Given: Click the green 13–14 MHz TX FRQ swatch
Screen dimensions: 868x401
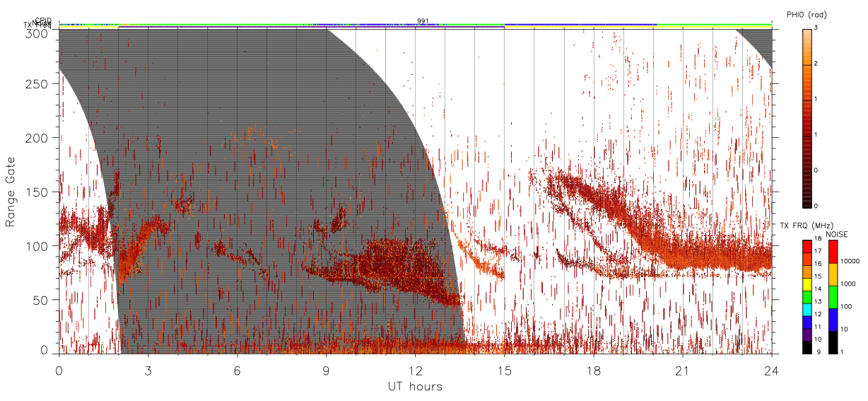Looking at the screenshot, I should tap(807, 296).
